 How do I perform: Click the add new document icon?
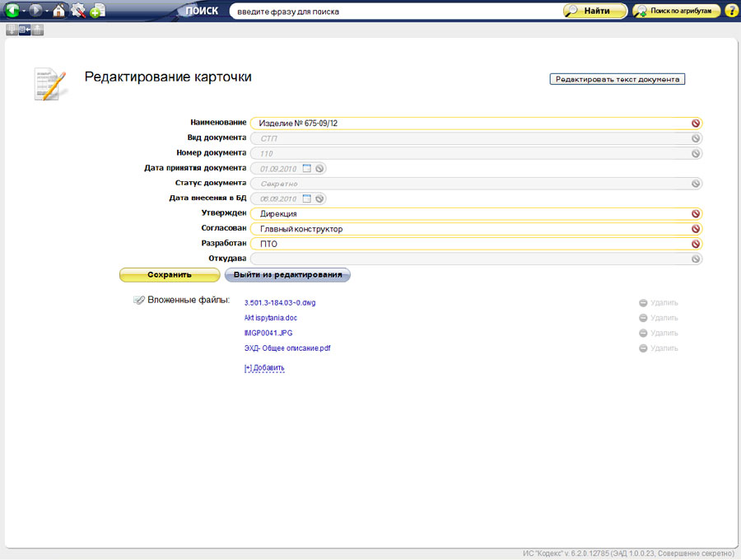[x=97, y=12]
